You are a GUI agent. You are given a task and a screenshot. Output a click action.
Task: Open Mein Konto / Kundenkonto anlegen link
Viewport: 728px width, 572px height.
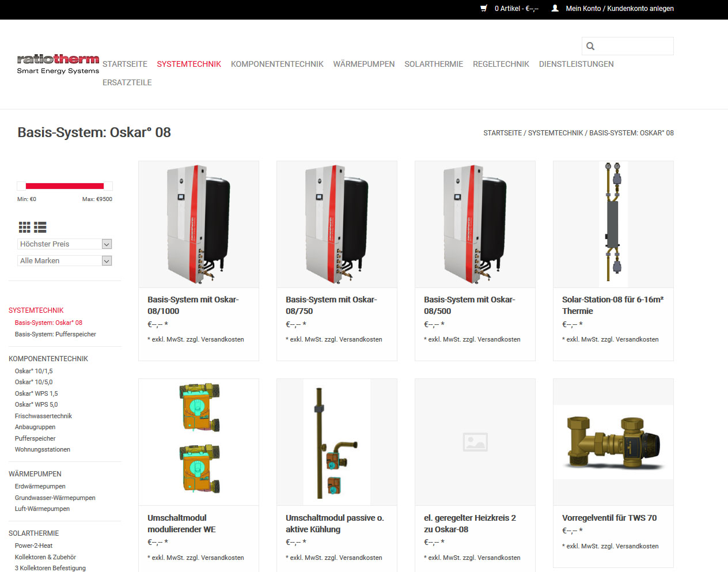click(x=620, y=9)
